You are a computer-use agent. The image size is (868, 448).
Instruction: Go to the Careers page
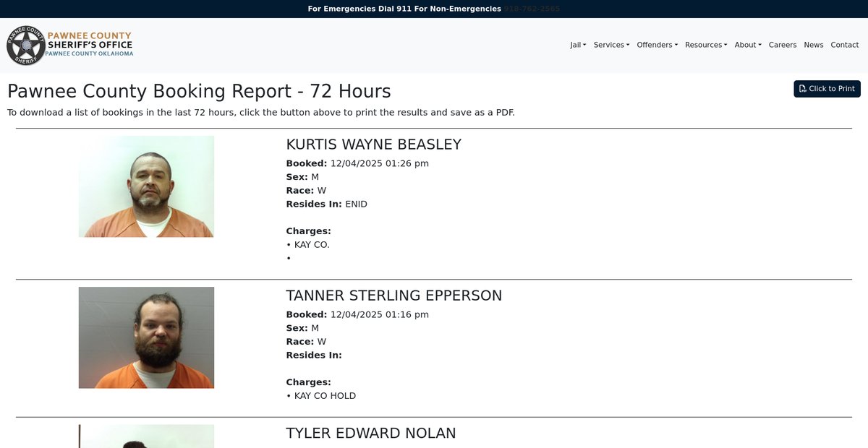click(783, 45)
